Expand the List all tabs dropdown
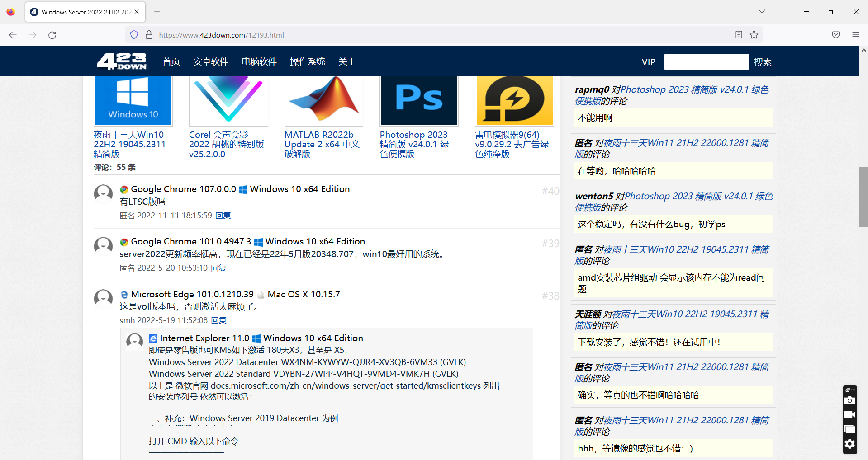Image resolution: width=868 pixels, height=460 pixels. [762, 11]
